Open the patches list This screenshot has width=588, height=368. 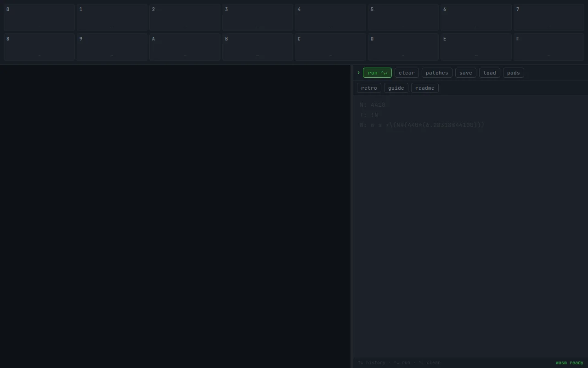click(x=437, y=73)
